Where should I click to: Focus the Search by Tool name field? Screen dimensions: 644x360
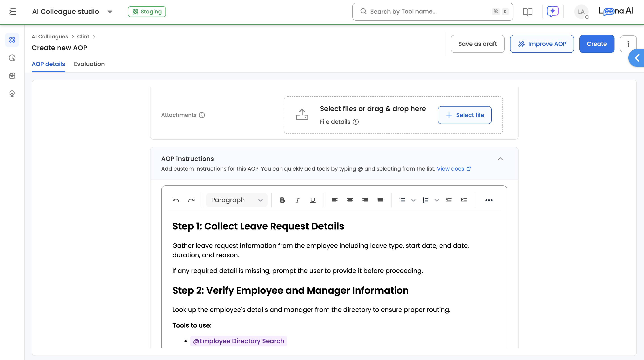[x=433, y=11]
